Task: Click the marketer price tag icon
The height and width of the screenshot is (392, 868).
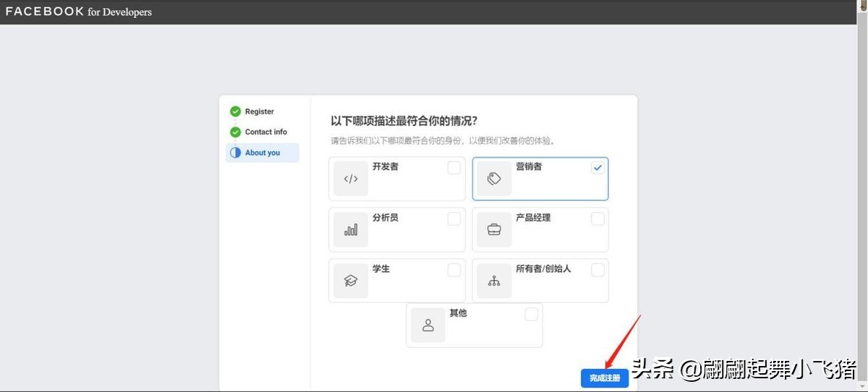Action: (494, 179)
